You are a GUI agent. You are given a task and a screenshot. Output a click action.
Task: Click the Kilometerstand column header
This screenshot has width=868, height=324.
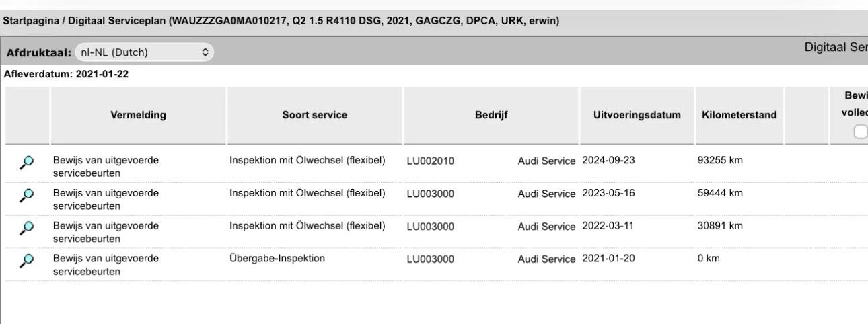(739, 115)
